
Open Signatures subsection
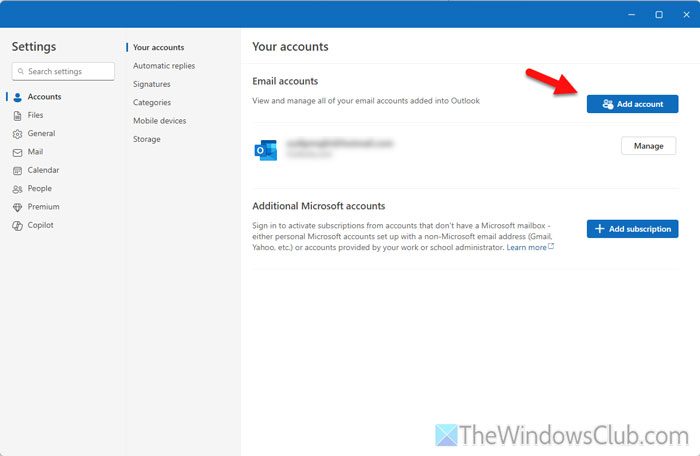[152, 84]
